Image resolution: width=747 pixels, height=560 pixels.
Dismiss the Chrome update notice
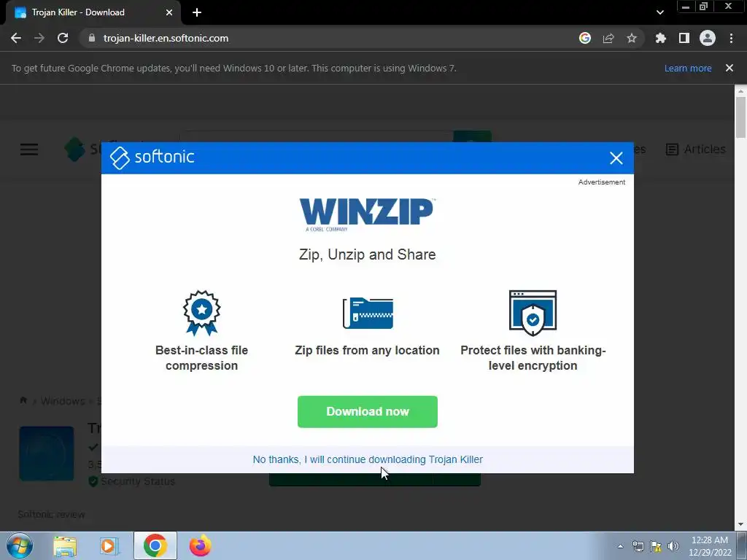(x=729, y=68)
